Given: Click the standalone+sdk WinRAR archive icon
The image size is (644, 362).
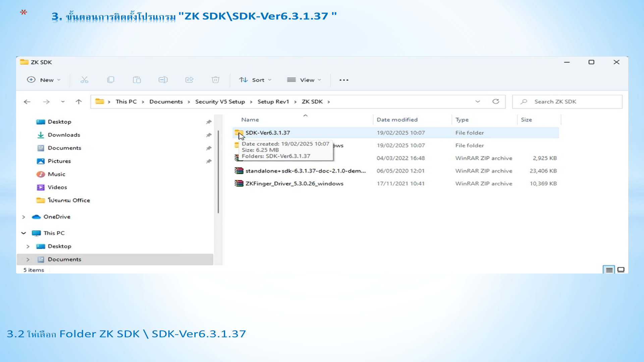Looking at the screenshot, I should pos(239,171).
